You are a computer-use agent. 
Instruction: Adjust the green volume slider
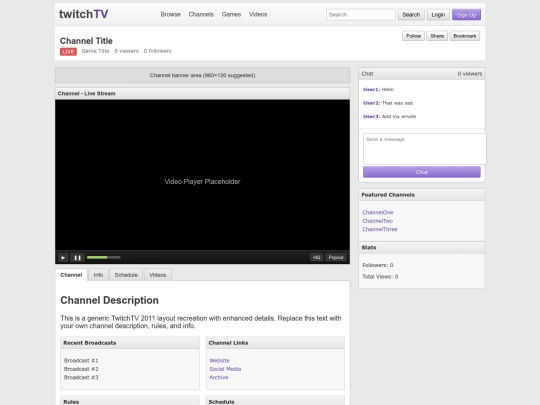(104, 257)
